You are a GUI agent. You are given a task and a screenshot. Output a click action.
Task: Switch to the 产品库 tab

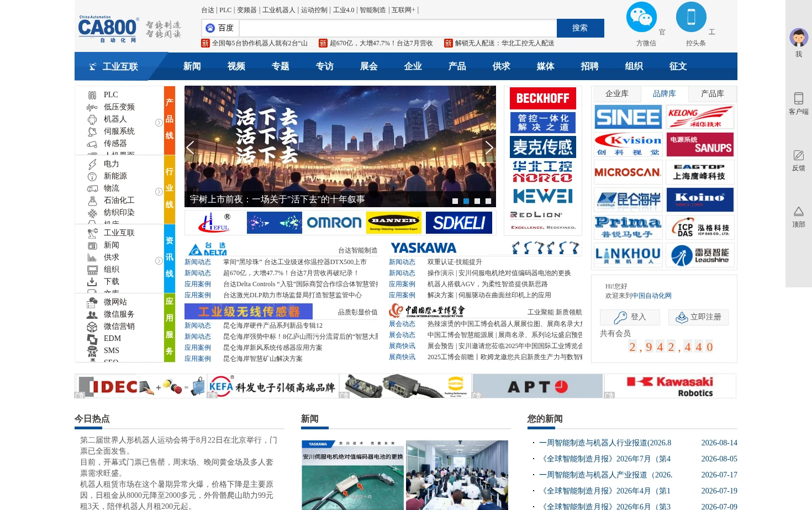click(x=713, y=94)
